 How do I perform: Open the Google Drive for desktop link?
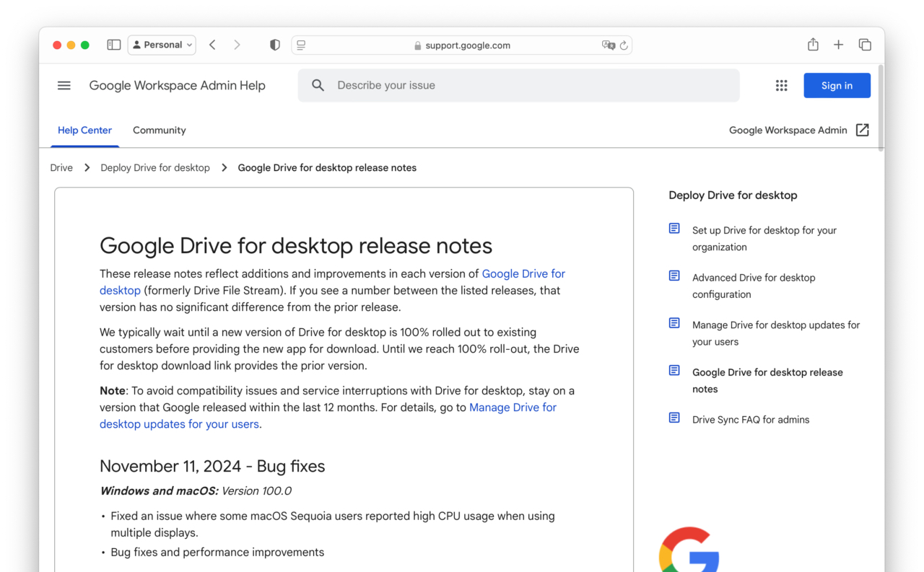pos(523,274)
